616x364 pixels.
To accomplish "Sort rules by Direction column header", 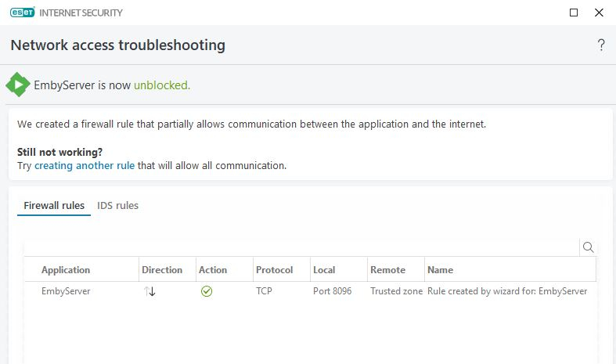I will pyautogui.click(x=162, y=270).
